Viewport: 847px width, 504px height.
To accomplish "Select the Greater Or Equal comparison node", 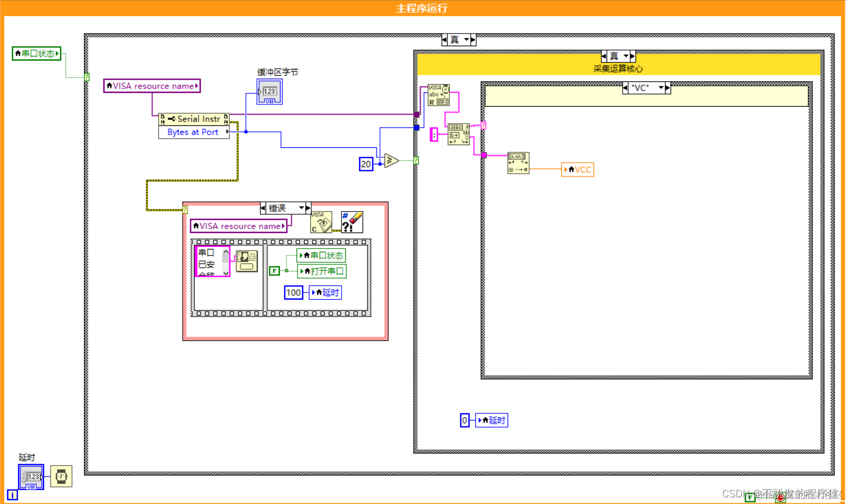I will click(x=391, y=160).
